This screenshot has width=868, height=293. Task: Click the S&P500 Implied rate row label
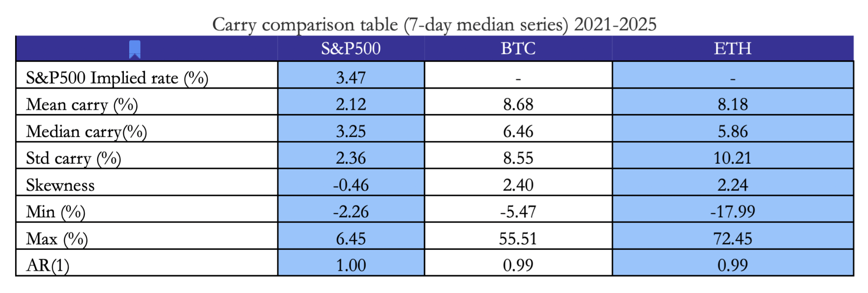pos(117,78)
